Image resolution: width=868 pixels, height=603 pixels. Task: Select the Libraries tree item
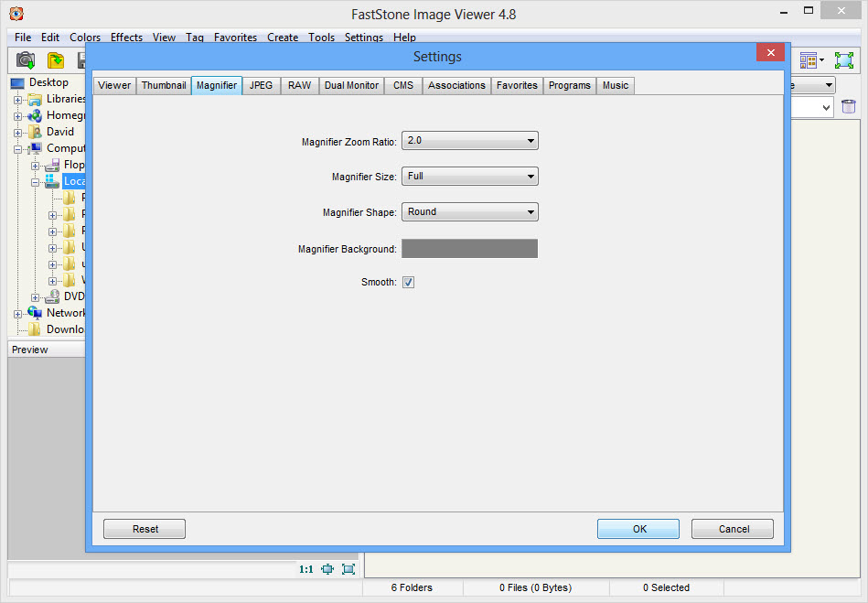[66, 99]
